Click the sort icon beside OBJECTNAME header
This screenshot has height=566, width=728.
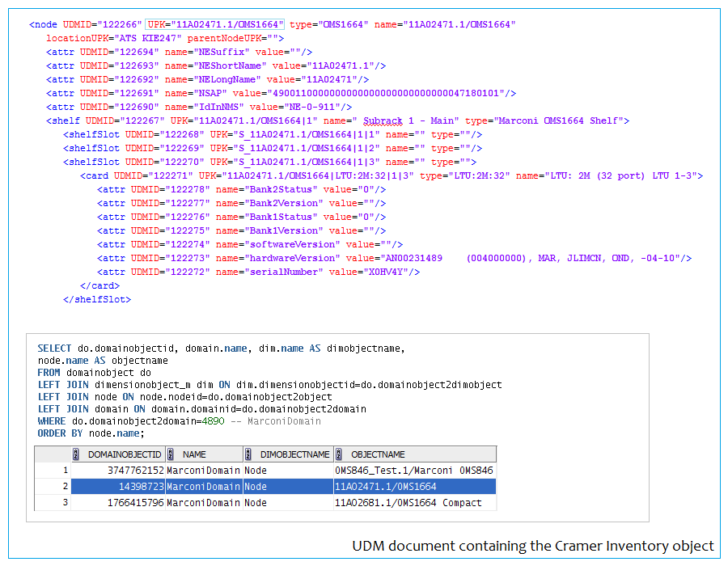340,454
